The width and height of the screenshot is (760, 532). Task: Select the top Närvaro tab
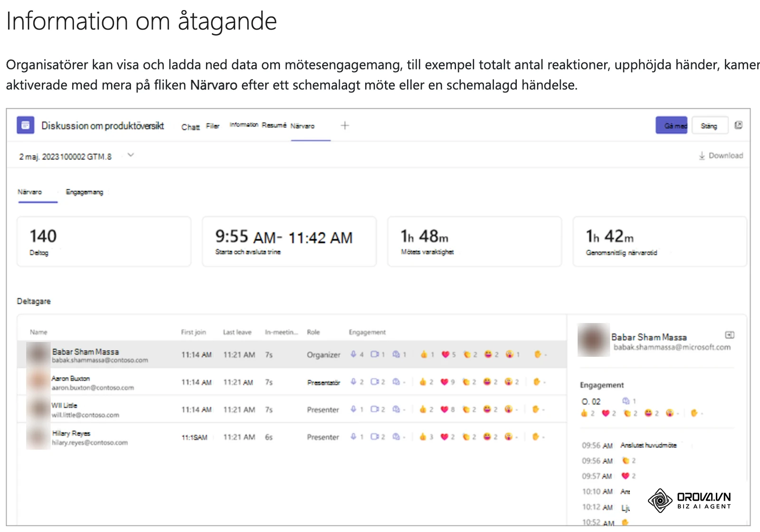tap(303, 126)
